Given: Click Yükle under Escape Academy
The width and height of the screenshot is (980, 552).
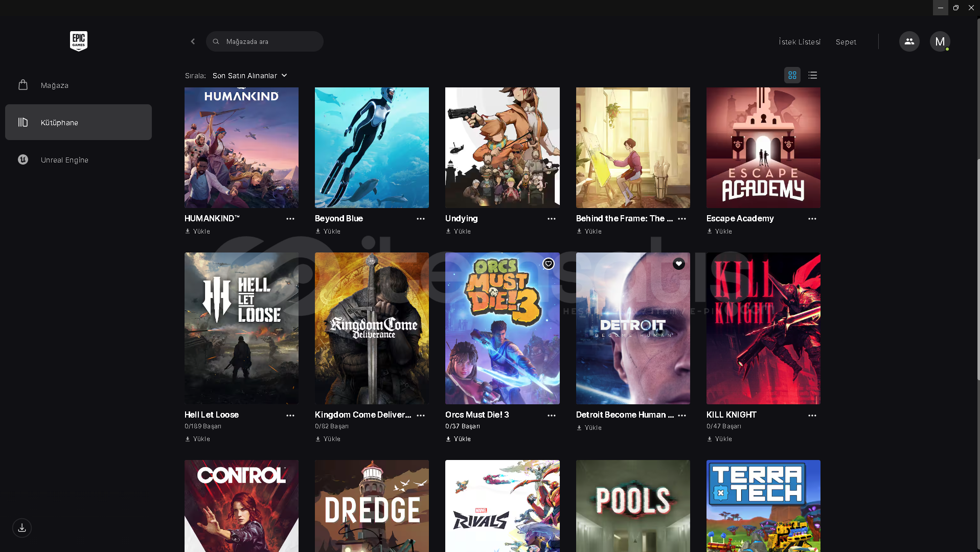Looking at the screenshot, I should (719, 232).
